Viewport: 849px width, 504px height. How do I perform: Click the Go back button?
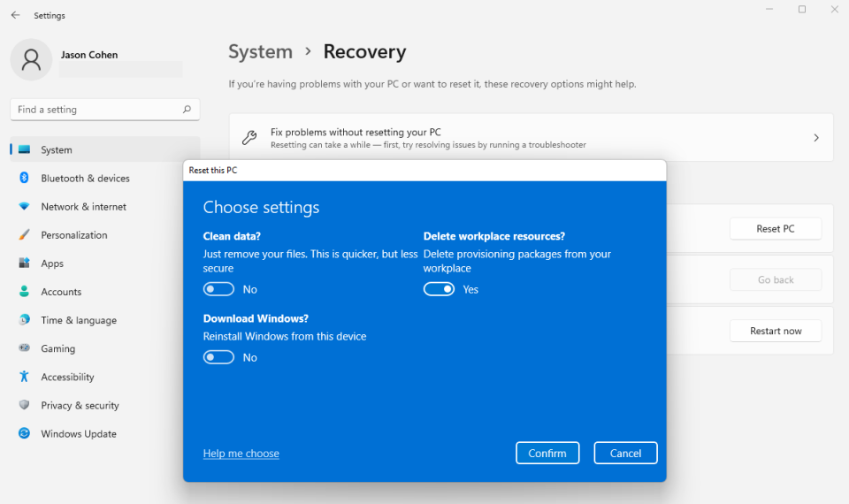point(776,280)
